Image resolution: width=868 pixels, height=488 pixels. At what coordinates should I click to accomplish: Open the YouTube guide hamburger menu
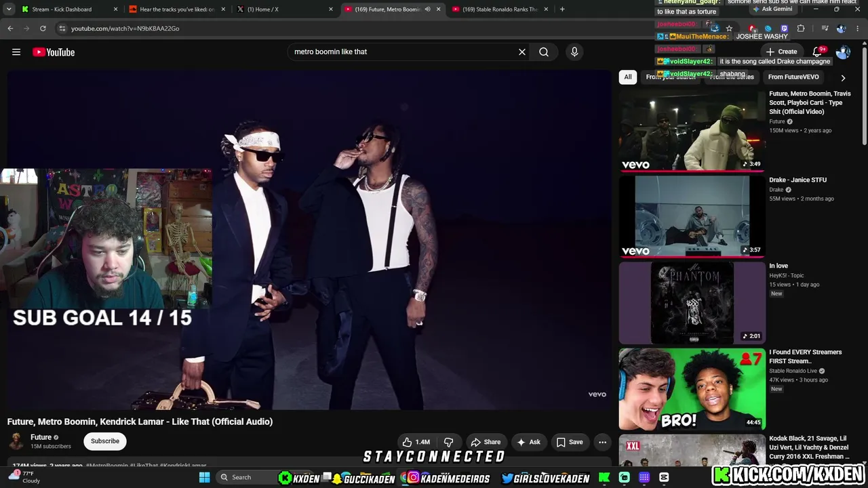[x=16, y=52]
